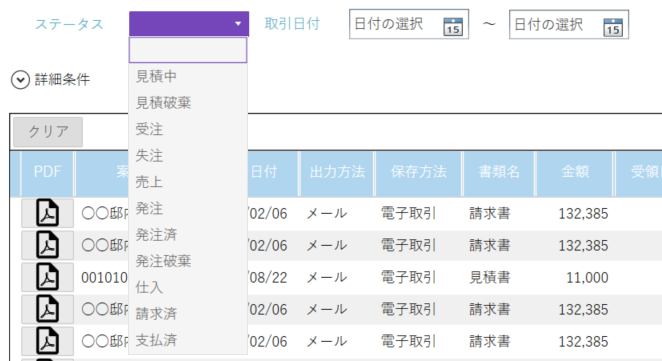The height and width of the screenshot is (361, 662).
Task: Open calendar icon of start date field
Action: [x=453, y=26]
